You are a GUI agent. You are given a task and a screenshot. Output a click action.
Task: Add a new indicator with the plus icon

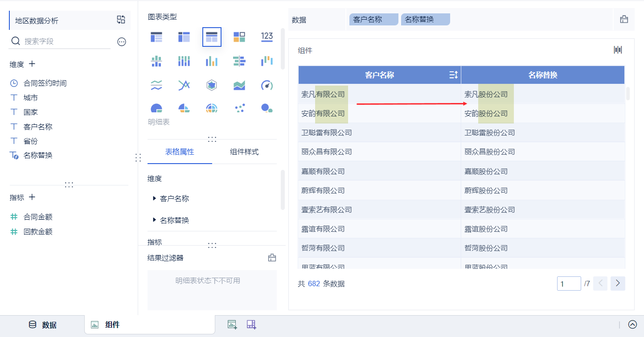click(x=32, y=197)
